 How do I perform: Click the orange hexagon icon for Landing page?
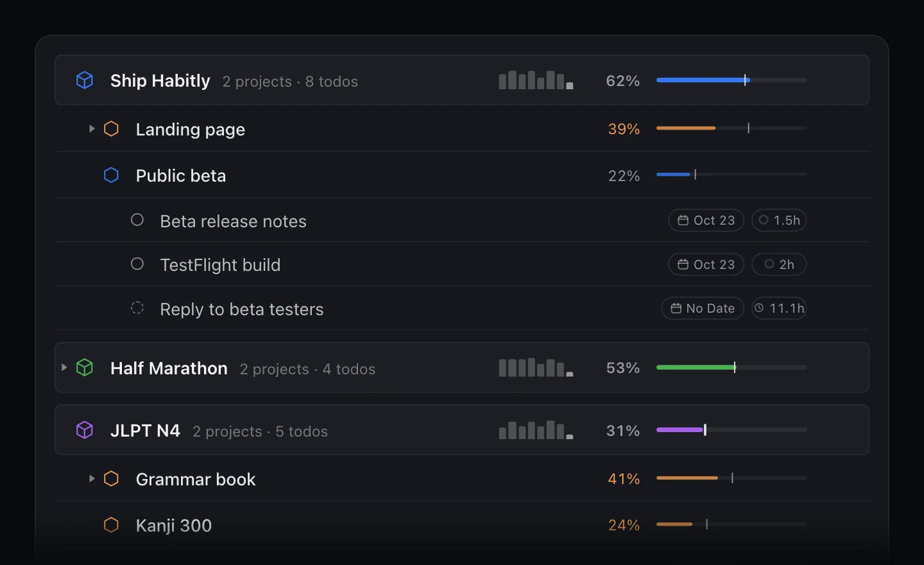[x=112, y=129]
